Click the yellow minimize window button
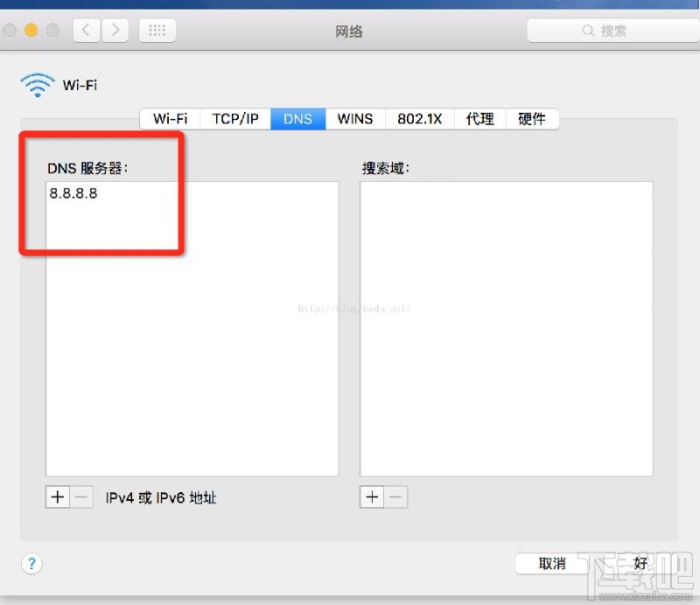This screenshot has width=700, height=605. pos(31,31)
